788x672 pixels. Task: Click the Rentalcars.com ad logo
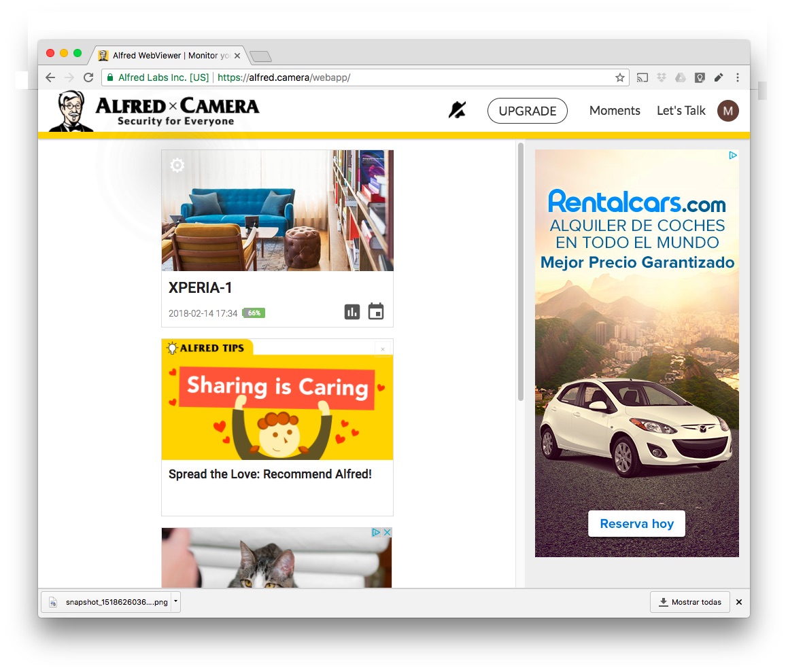coord(637,202)
